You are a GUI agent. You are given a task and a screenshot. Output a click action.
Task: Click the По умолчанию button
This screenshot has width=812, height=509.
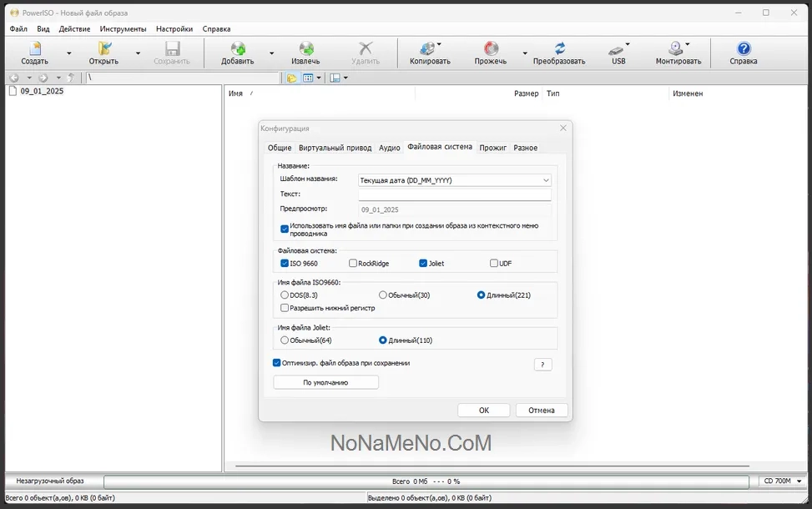tap(325, 382)
